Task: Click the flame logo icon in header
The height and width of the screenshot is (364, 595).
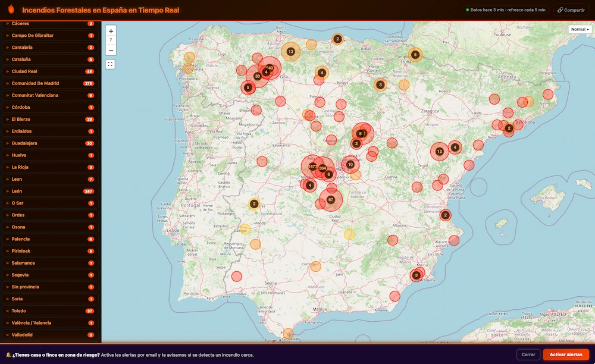Action: tap(11, 9)
